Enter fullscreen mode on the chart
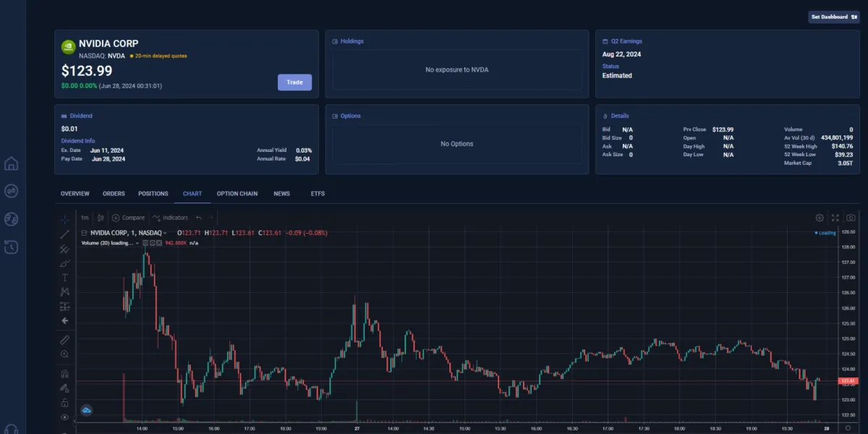The height and width of the screenshot is (434, 868). [x=835, y=217]
